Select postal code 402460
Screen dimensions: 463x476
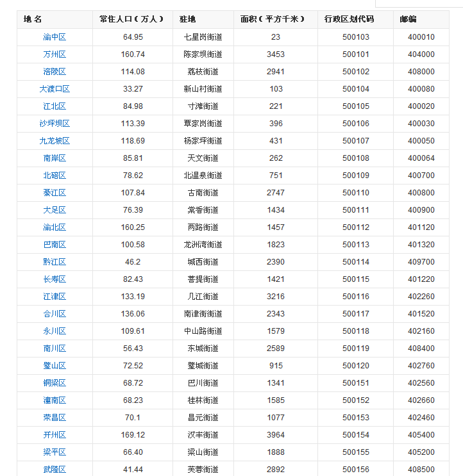tap(421, 418)
